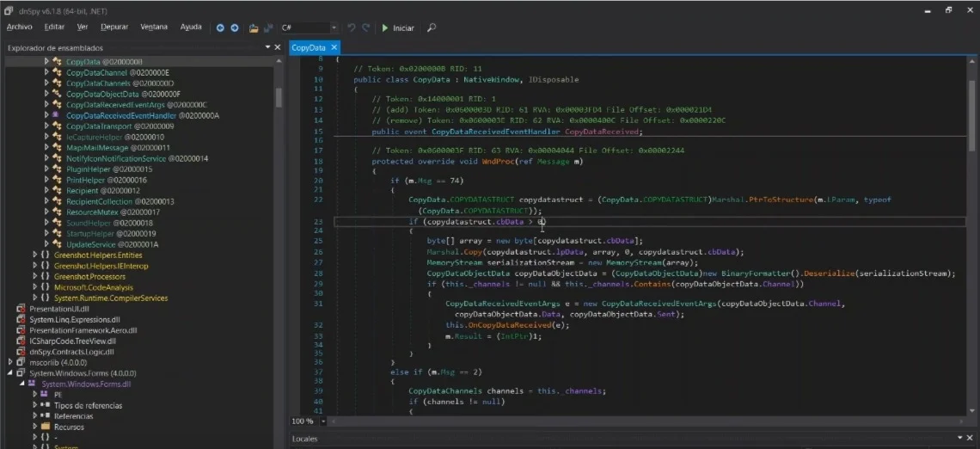Open the Depurar menu

coord(114,28)
